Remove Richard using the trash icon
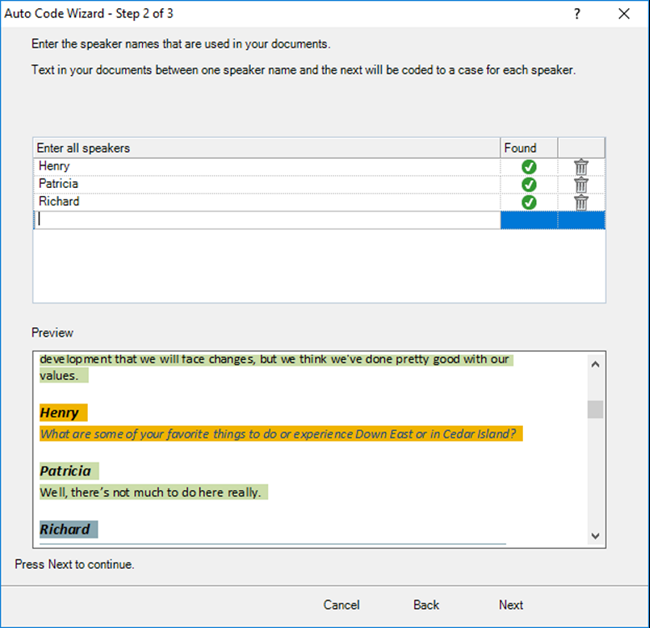The image size is (650, 628). coord(581,202)
